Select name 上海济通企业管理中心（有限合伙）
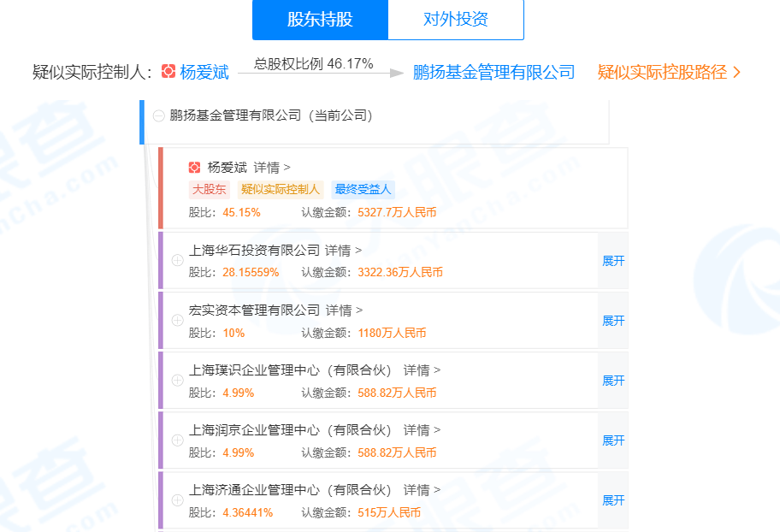The image size is (780, 532). coord(290,490)
